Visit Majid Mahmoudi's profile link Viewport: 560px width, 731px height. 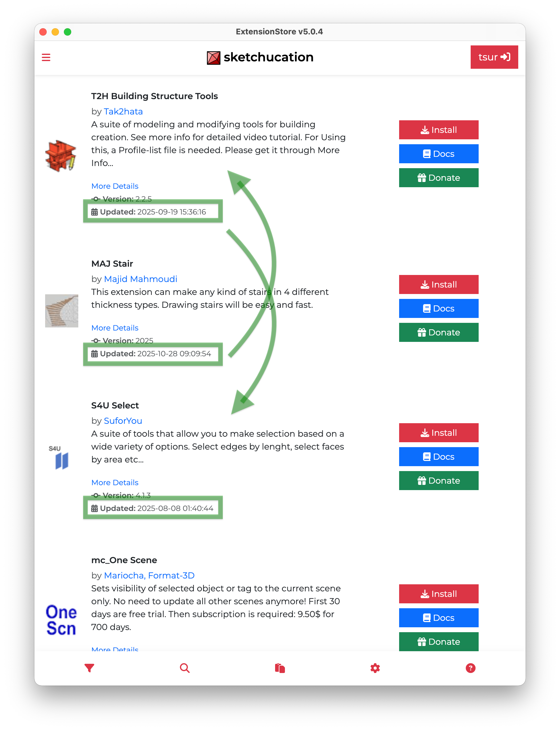(x=140, y=279)
